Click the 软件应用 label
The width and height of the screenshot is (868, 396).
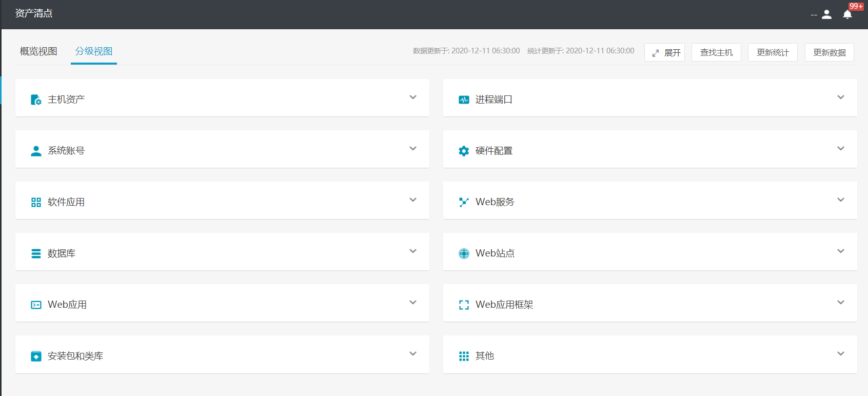(x=66, y=202)
